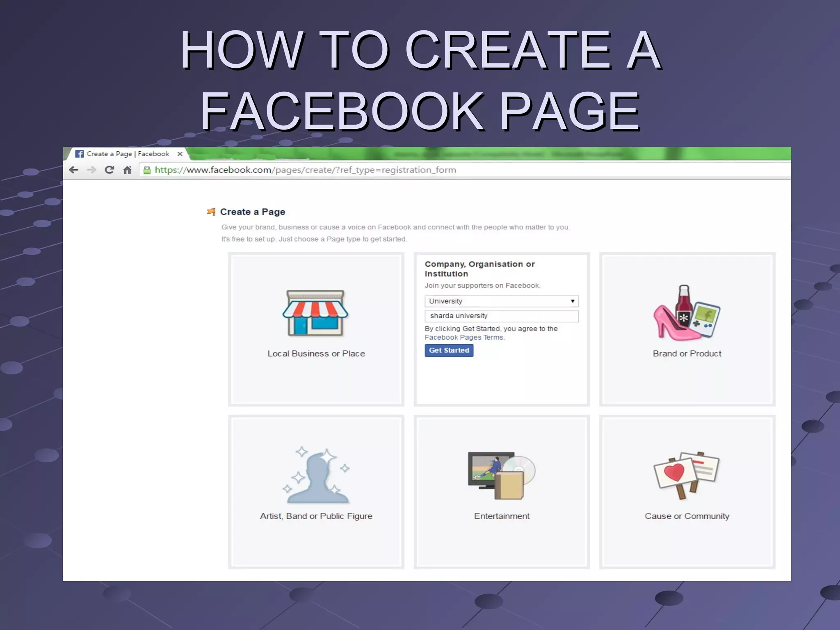Choose Brand or Product label
The image size is (840, 630).
[x=687, y=354]
